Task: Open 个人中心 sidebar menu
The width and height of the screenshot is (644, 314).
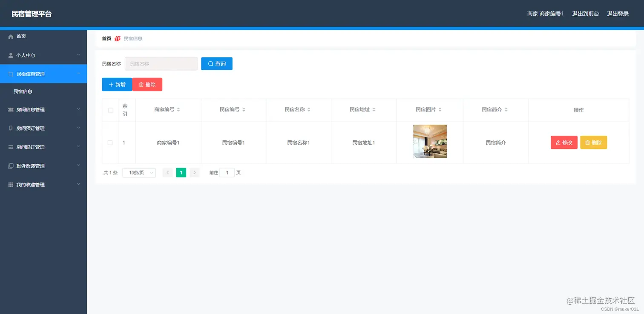Action: (x=43, y=55)
